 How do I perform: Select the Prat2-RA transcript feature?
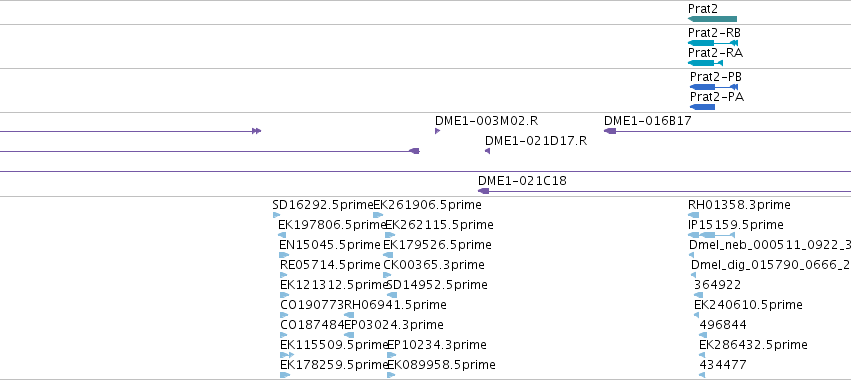tap(705, 63)
